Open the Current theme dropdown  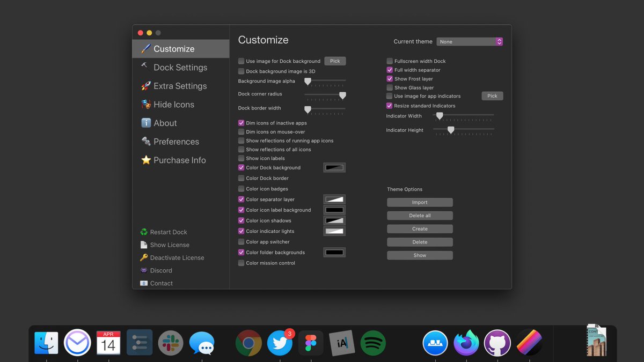tap(470, 41)
